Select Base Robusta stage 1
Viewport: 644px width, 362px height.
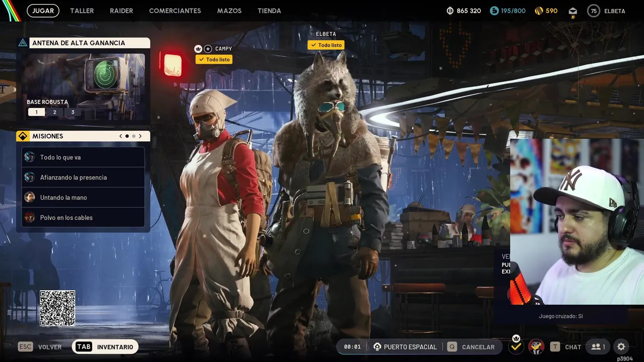click(x=36, y=112)
